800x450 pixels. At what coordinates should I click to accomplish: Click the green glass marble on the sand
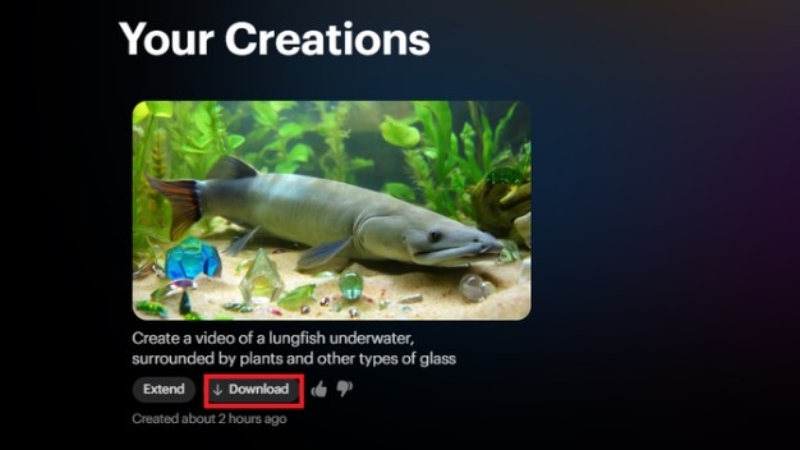click(x=351, y=284)
